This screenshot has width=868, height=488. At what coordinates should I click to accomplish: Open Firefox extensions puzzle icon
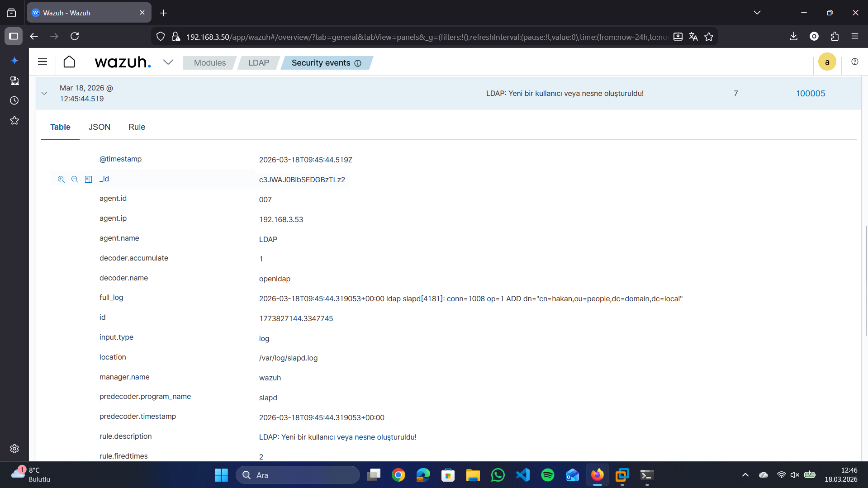[x=835, y=36]
